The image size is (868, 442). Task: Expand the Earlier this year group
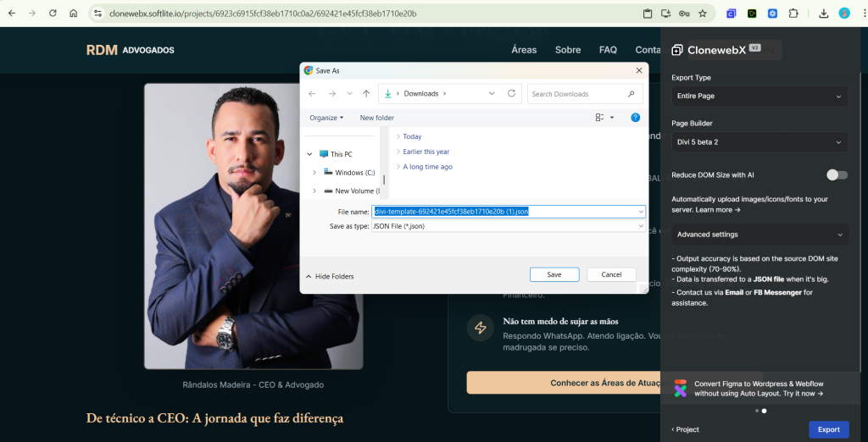[398, 152]
